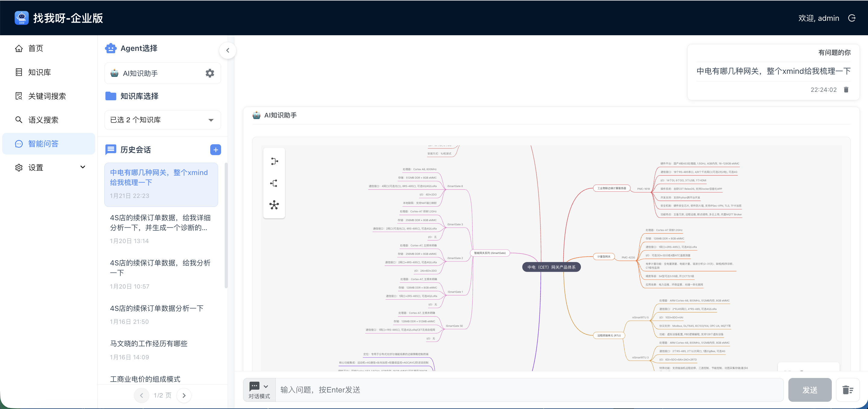Collapse the agent side panel arrow
Image resolution: width=868 pixels, height=409 pixels.
tap(227, 51)
